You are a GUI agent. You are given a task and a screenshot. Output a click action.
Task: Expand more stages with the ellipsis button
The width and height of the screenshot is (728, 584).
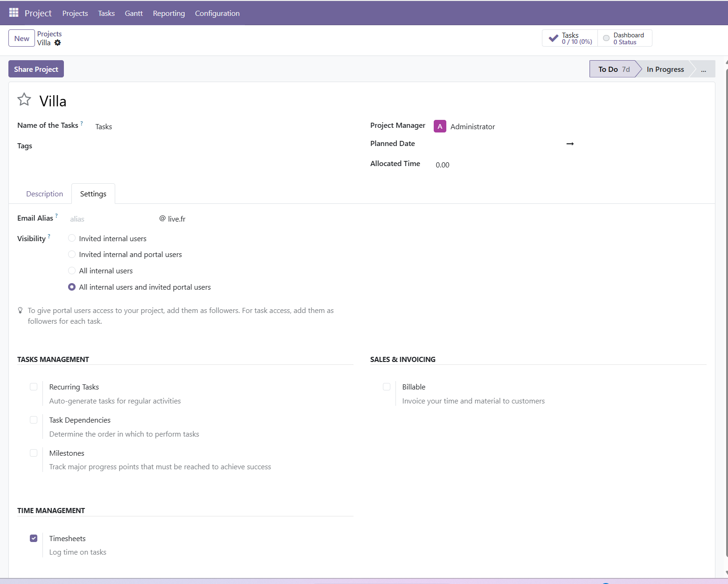(703, 70)
